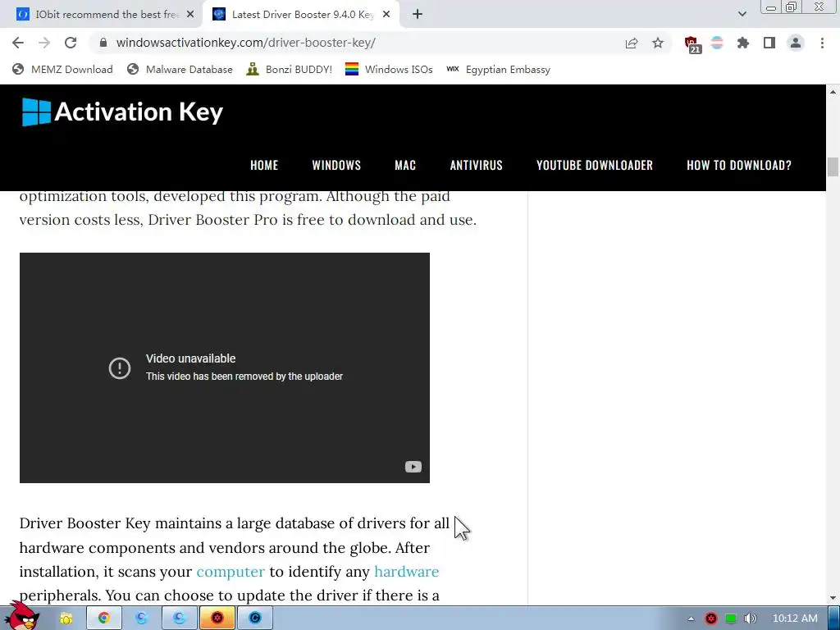Open the HOW TO DOWNLOAD? menu item

(x=739, y=165)
